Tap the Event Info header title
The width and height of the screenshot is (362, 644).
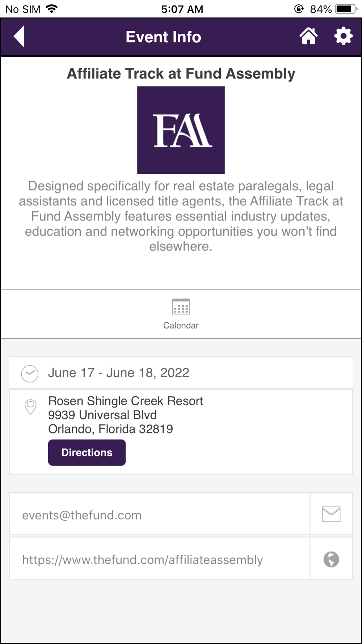(x=163, y=37)
